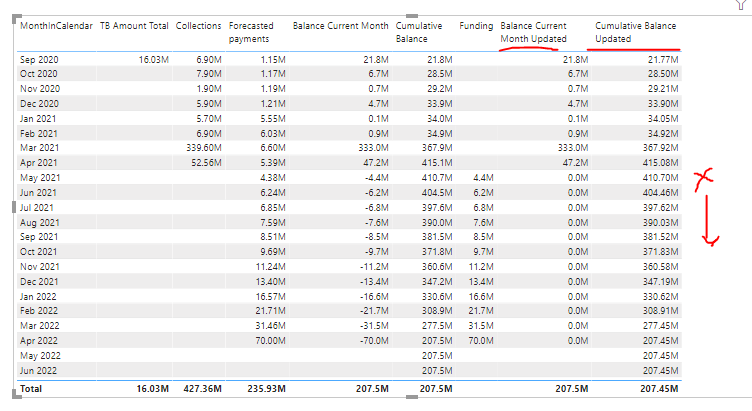Click Balance Current Month -70.0M value
Screen dimensions: 752x411
375,341
